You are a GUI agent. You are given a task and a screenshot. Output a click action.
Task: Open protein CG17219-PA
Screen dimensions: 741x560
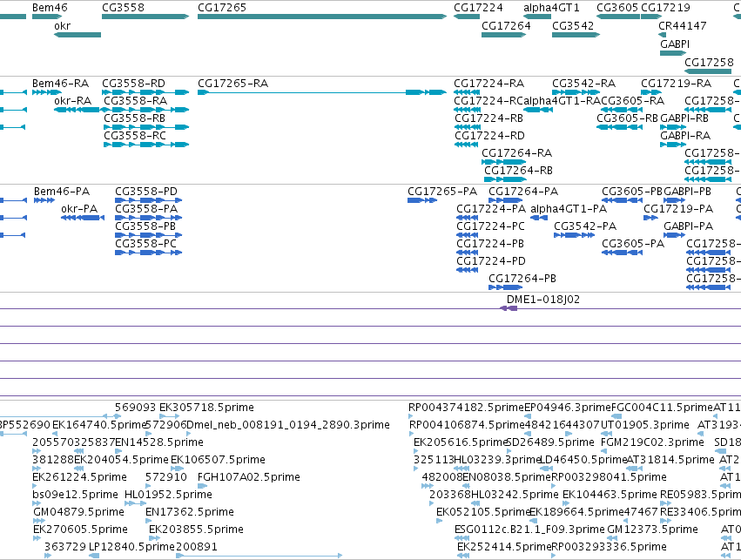tap(678, 209)
